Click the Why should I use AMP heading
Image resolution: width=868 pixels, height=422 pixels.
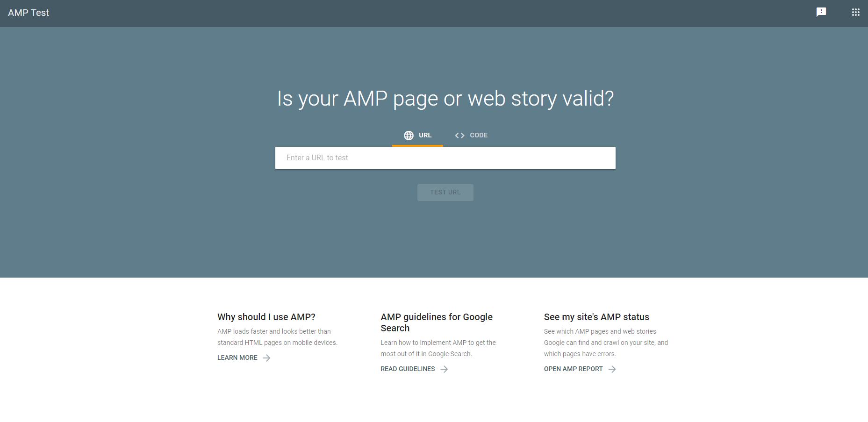click(266, 317)
